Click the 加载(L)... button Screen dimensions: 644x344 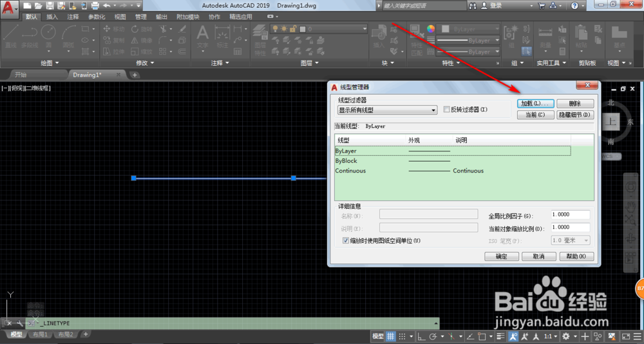click(x=535, y=104)
